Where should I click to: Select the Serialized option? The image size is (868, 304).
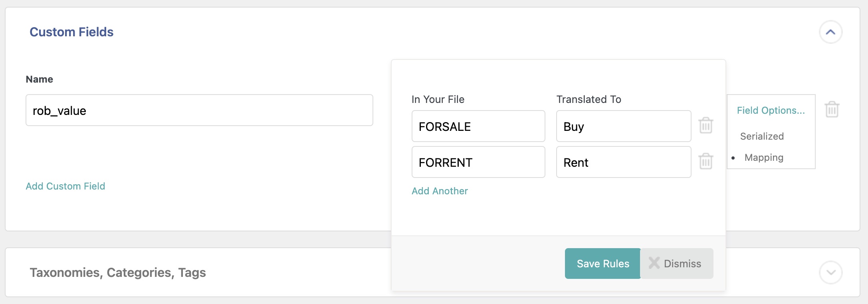[761, 136]
